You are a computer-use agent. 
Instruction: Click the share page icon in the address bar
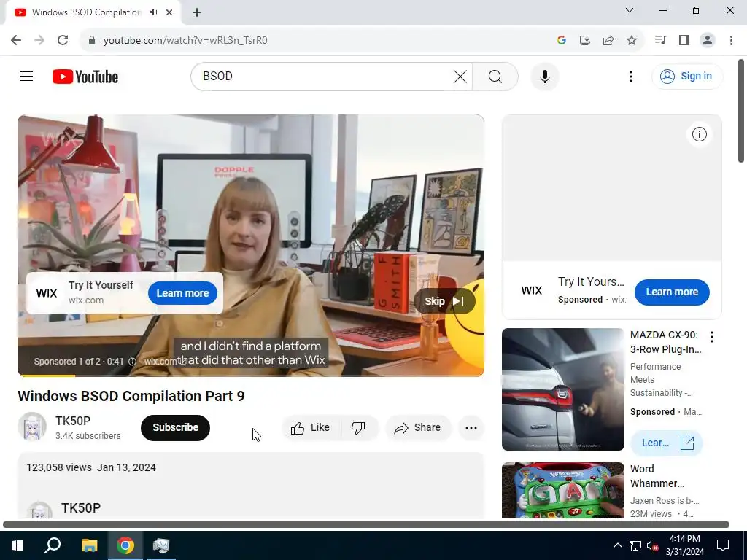[x=608, y=41]
